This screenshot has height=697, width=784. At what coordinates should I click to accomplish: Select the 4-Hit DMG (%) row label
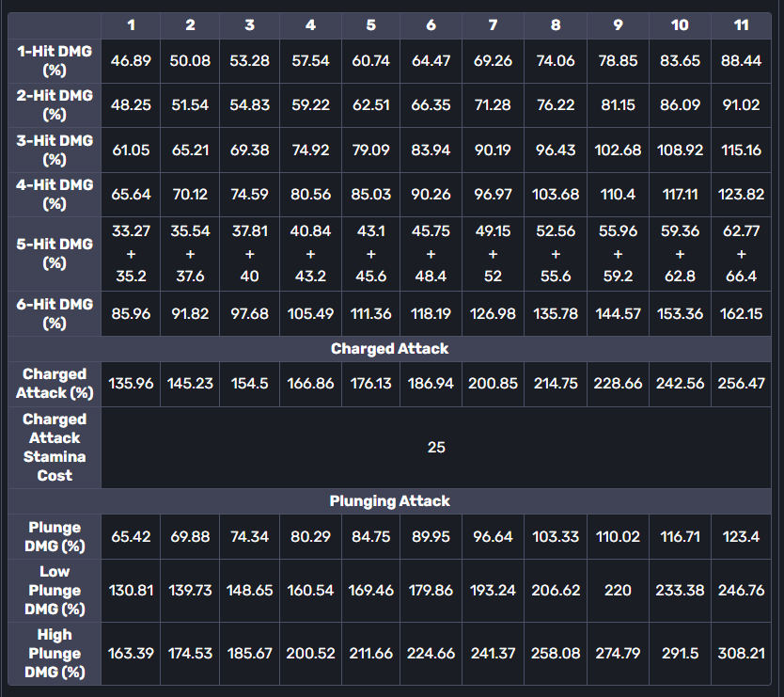[x=55, y=194]
